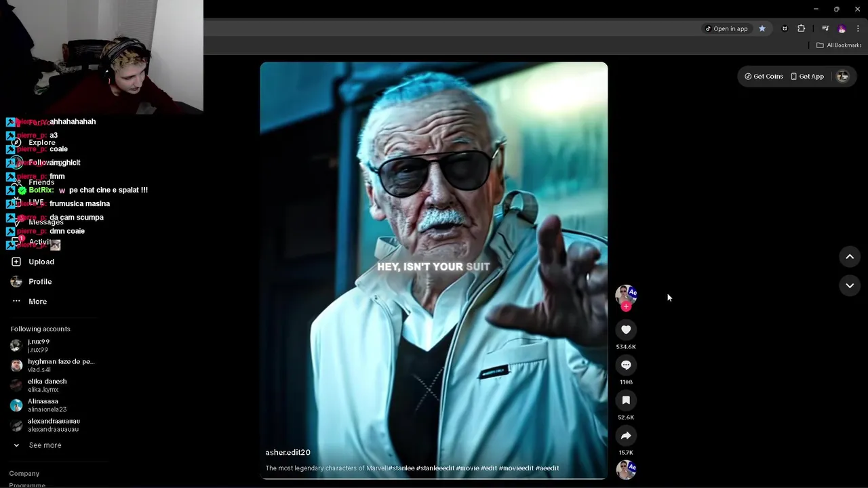
Task: Like the video with the heart icon
Action: click(x=626, y=330)
